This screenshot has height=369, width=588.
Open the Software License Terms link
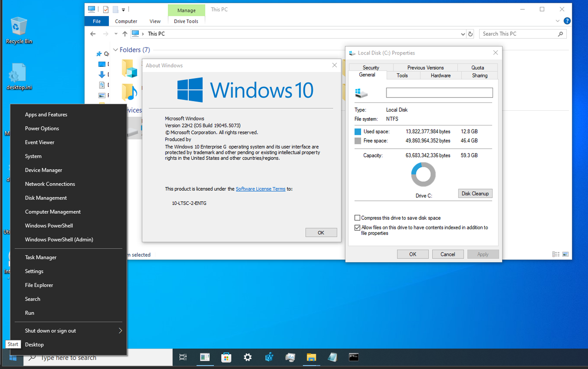click(x=261, y=189)
